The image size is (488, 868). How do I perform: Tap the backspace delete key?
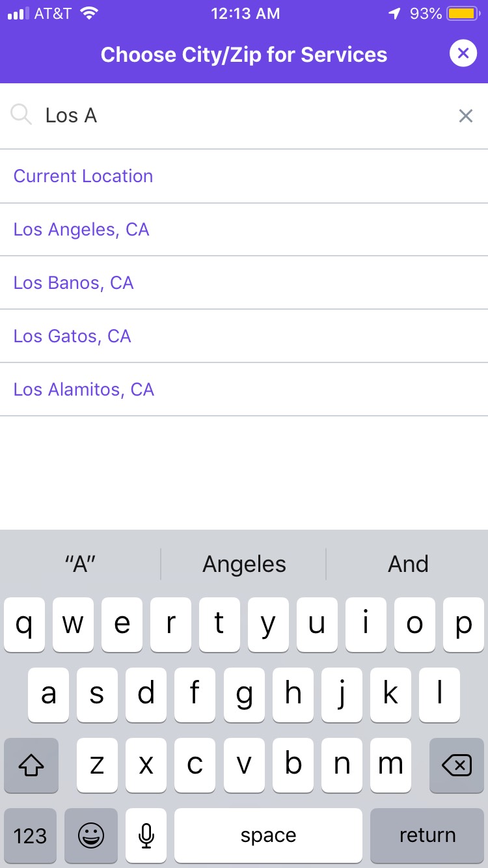tap(457, 765)
